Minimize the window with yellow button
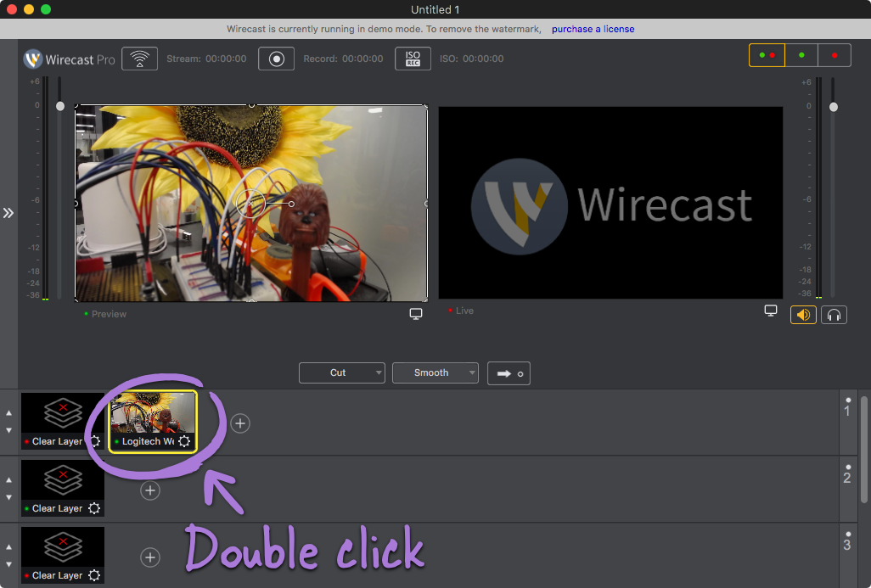Viewport: 871px width, 588px height. (29, 9)
